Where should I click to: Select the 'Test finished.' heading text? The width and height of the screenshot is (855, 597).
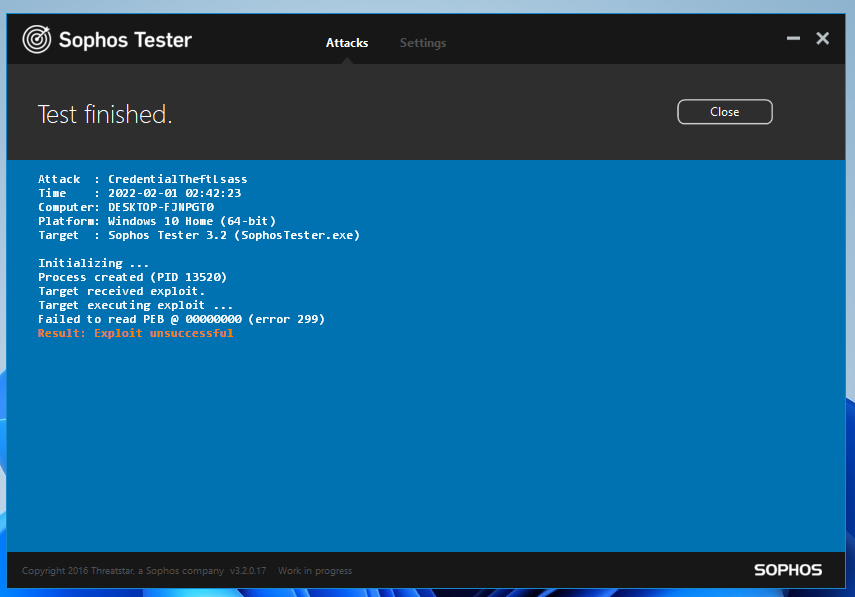[x=105, y=114]
